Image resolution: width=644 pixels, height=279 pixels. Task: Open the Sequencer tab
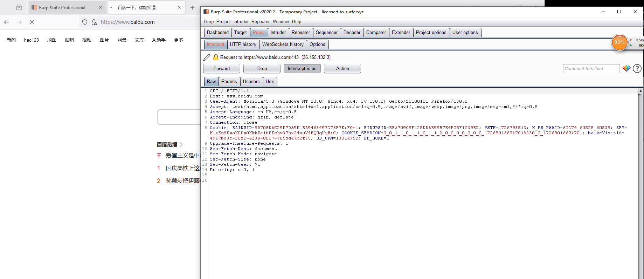click(327, 32)
